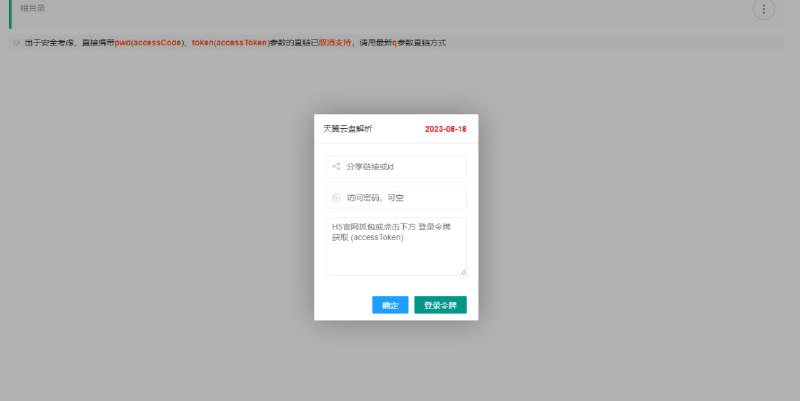
Task: Click the resize handle of the accessToken textarea
Action: [x=462, y=271]
